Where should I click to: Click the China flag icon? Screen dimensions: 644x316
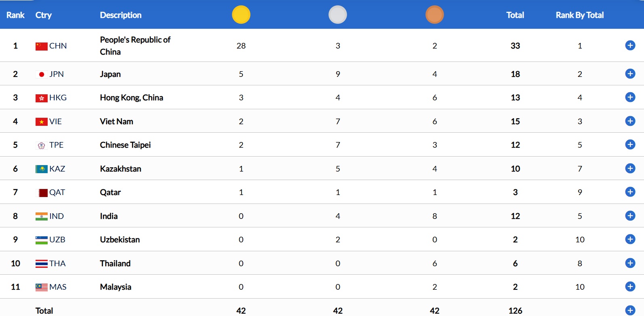click(x=41, y=46)
